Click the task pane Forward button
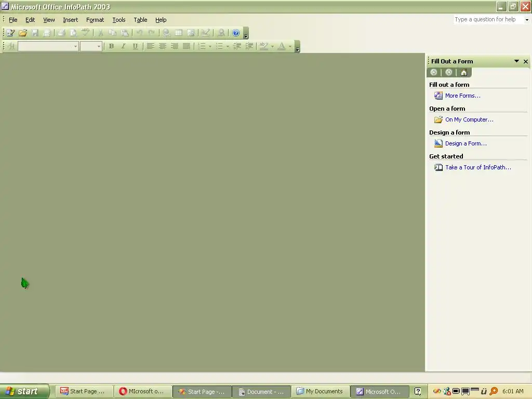This screenshot has height=399, width=532. [448, 72]
